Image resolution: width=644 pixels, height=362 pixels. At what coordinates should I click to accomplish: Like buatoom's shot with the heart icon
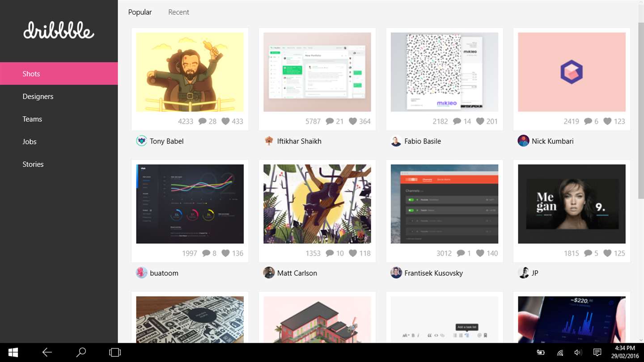pyautogui.click(x=225, y=253)
